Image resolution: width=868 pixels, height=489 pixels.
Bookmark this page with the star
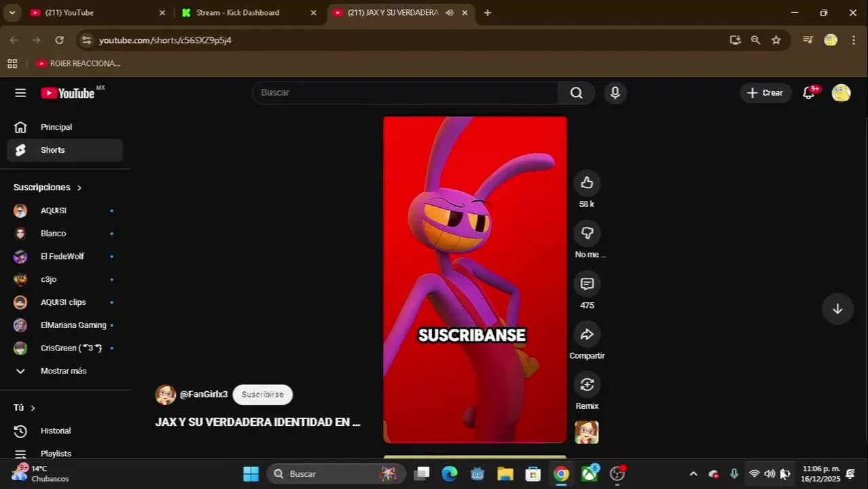pyautogui.click(x=776, y=40)
